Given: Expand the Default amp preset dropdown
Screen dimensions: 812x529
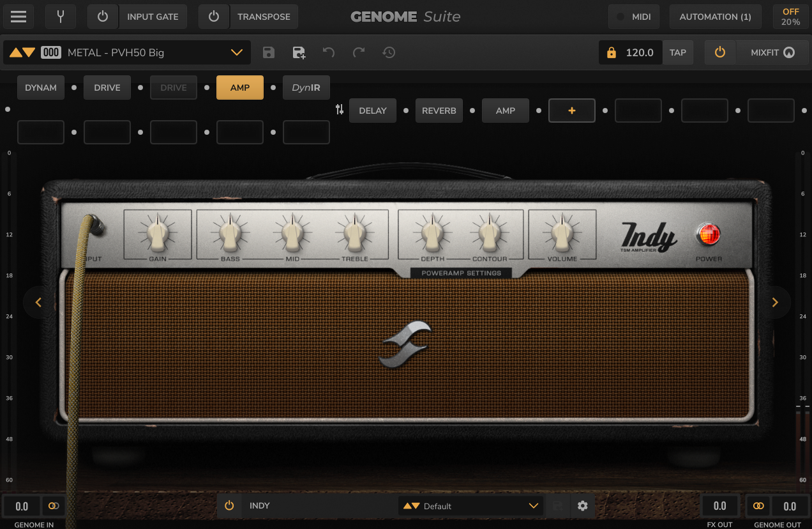Looking at the screenshot, I should pos(534,506).
